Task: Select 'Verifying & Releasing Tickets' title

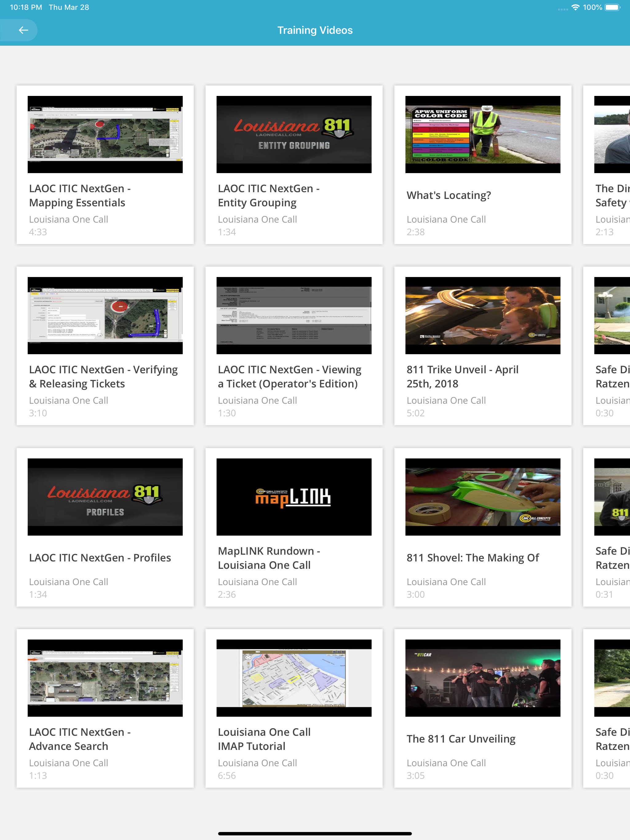Action: coord(103,377)
